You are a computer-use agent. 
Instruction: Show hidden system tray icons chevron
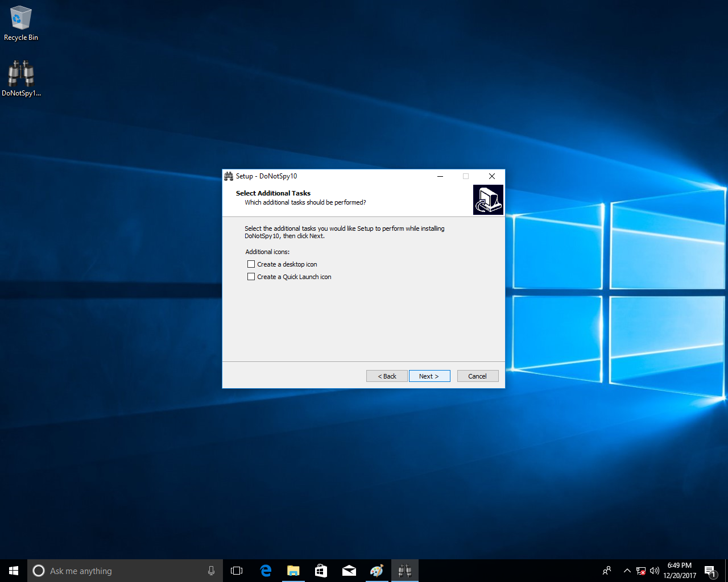(627, 571)
